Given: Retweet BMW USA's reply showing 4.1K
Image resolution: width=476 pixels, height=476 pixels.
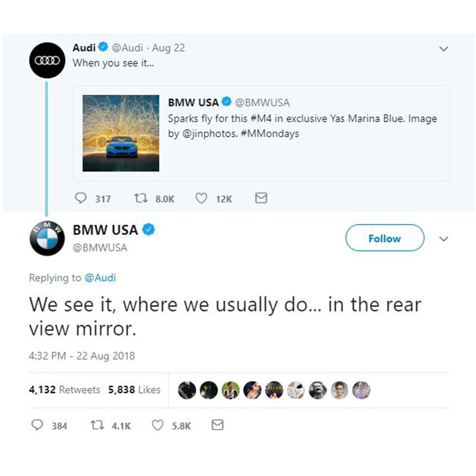Looking at the screenshot, I should coord(97,425).
